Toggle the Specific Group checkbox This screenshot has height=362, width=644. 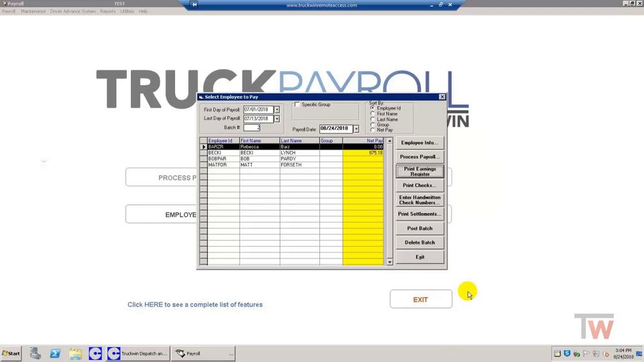tap(297, 105)
